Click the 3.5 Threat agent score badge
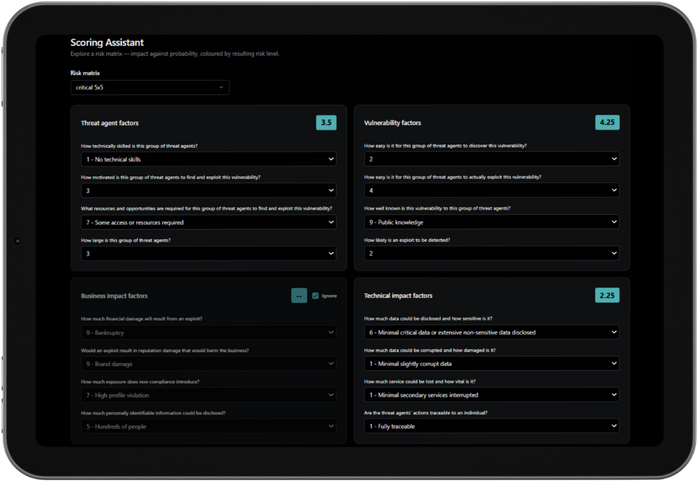 click(x=326, y=122)
